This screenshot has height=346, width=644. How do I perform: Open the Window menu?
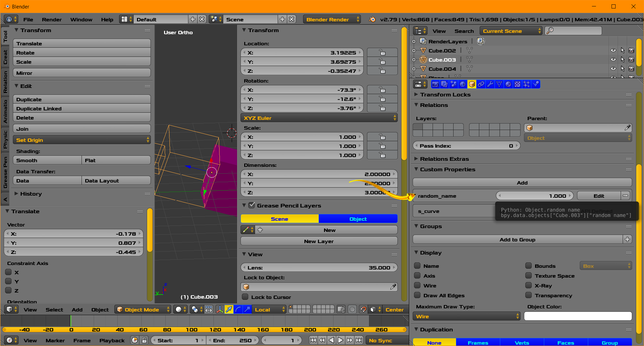[81, 20]
